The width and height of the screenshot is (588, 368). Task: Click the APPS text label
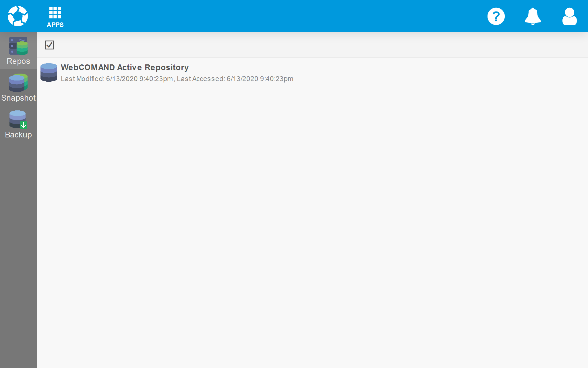point(55,25)
